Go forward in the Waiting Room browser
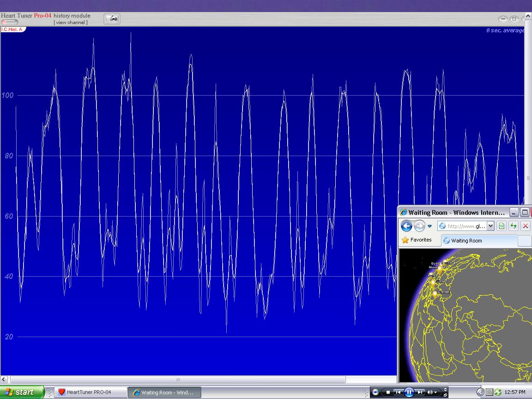The width and height of the screenshot is (532, 399). pos(419,226)
